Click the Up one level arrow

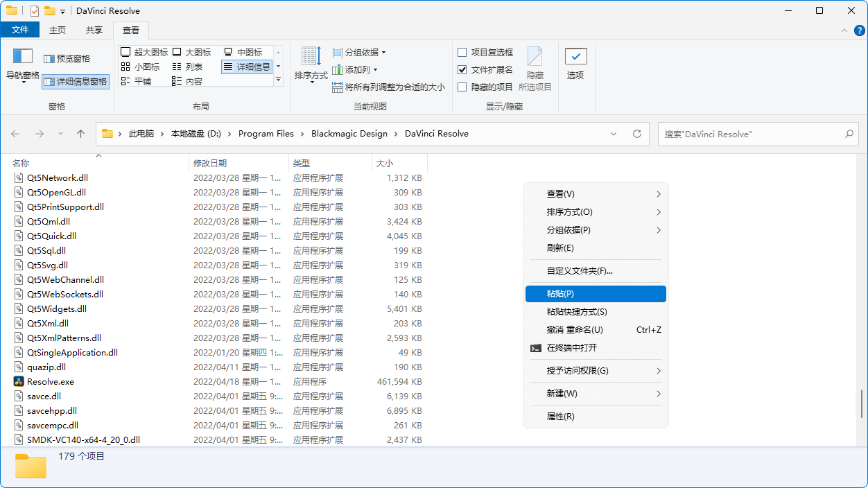point(81,134)
